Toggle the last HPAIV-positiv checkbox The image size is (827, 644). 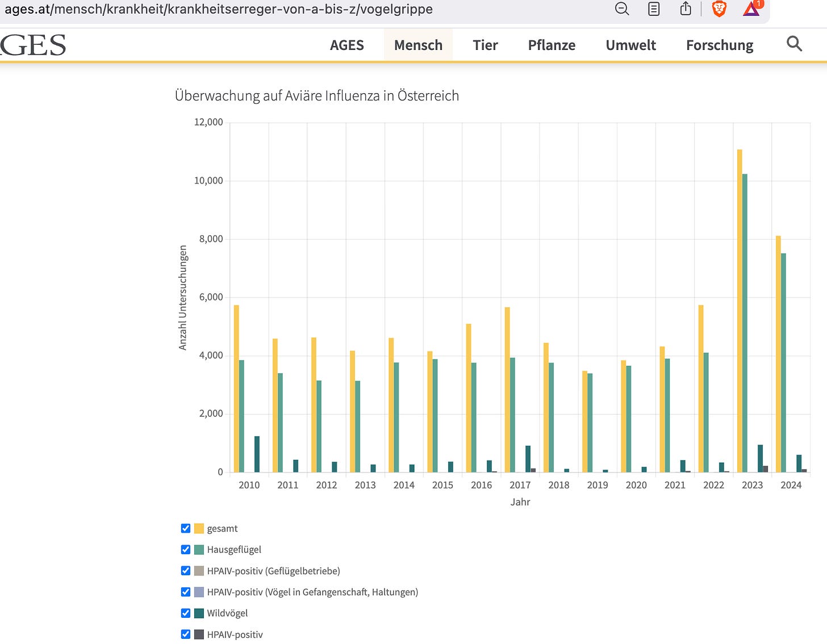(185, 634)
